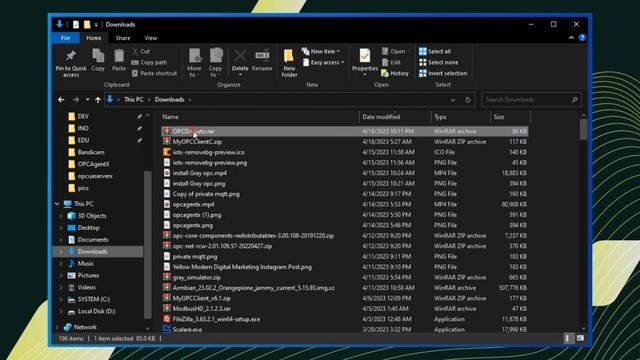The height and width of the screenshot is (360, 640).
Task: Switch to the View ribbon tab
Action: pos(151,38)
